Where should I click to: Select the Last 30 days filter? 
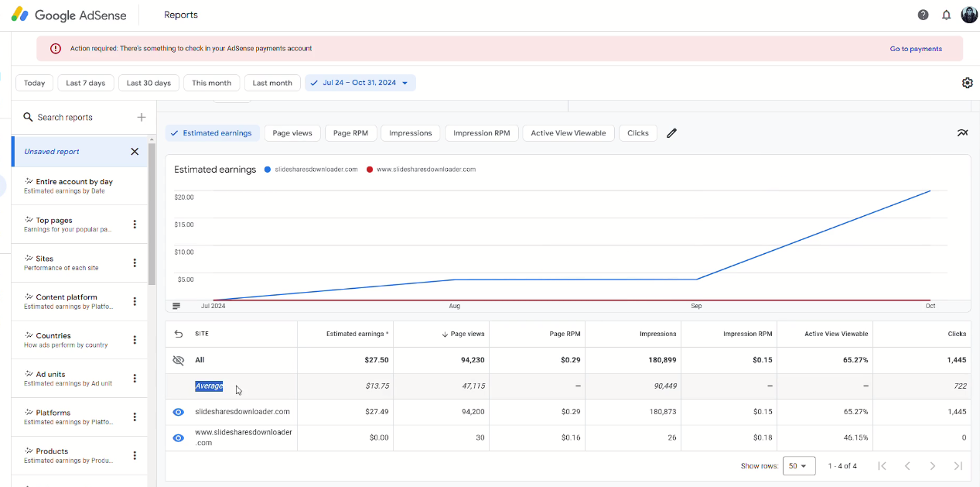pos(149,83)
